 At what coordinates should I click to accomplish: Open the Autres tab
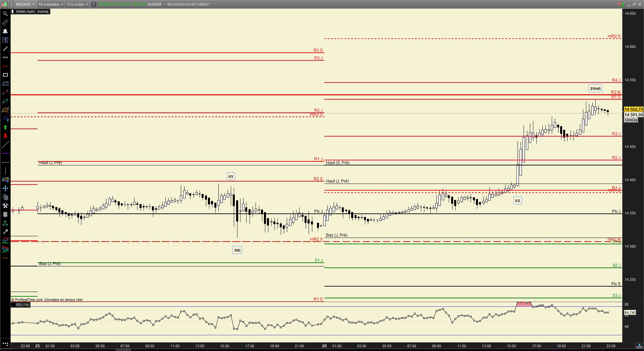coord(43,11)
